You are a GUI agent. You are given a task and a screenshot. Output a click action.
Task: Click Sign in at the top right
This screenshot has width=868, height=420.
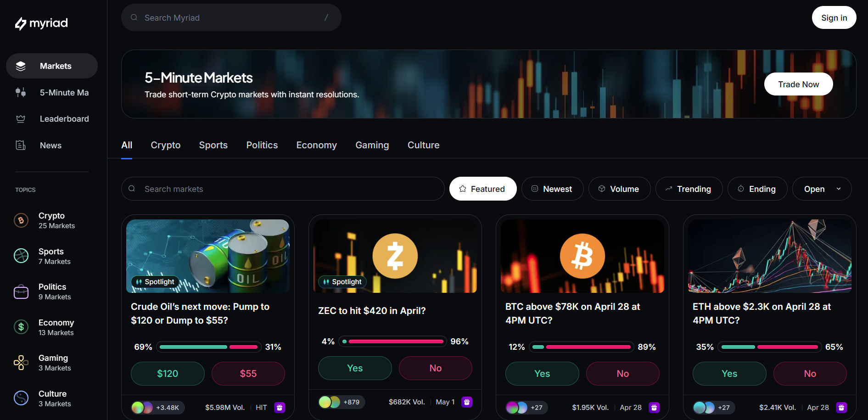click(x=834, y=17)
